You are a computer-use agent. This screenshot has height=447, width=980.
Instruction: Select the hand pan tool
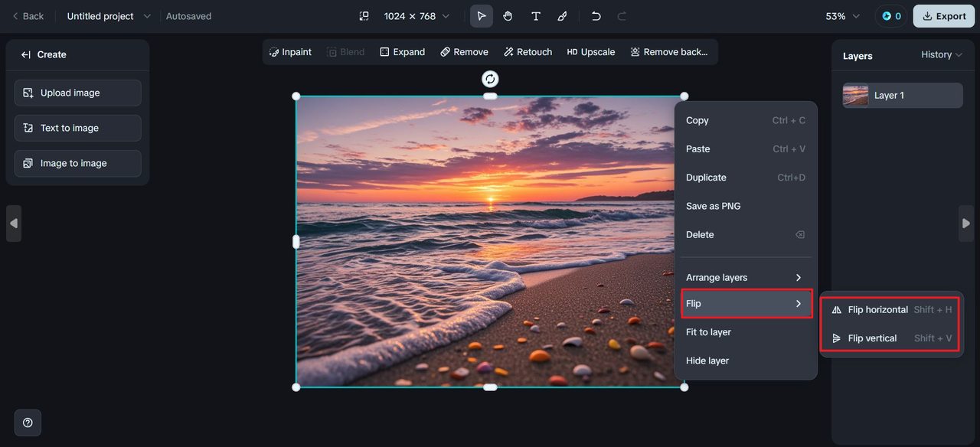point(508,16)
